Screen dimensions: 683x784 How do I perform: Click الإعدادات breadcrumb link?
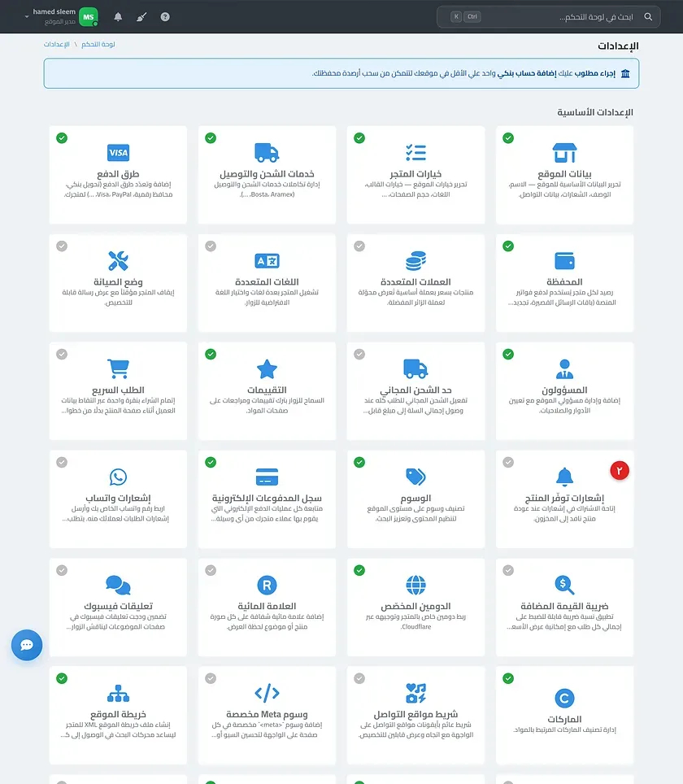click(x=56, y=45)
